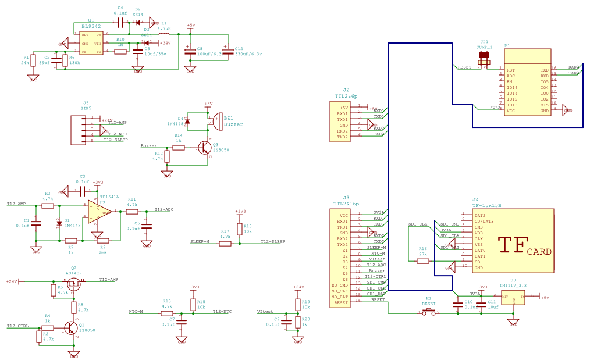
Task: Select the JP1 JUMP_1 jumper symbol
Action: (484, 58)
